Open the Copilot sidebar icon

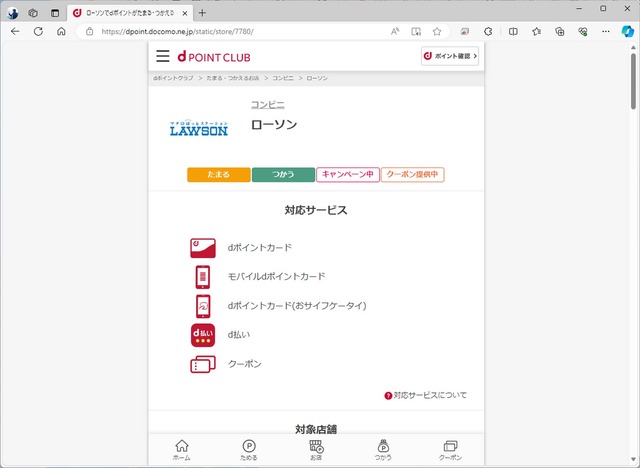click(x=627, y=31)
